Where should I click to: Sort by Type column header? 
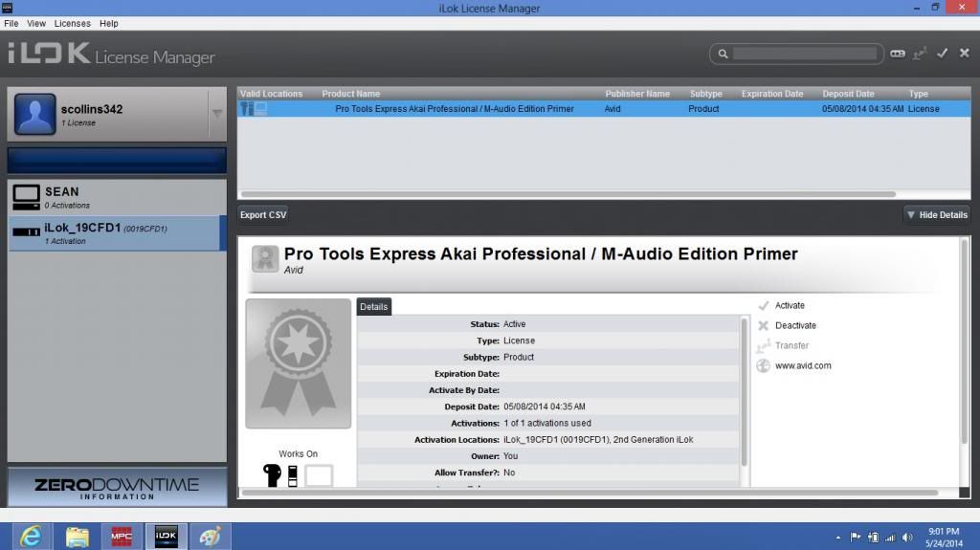click(x=918, y=94)
